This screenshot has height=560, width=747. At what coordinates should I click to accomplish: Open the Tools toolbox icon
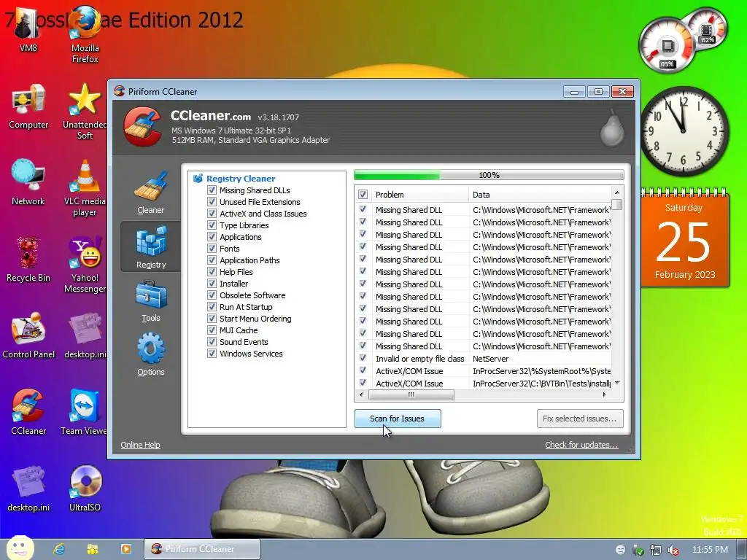pyautogui.click(x=150, y=301)
